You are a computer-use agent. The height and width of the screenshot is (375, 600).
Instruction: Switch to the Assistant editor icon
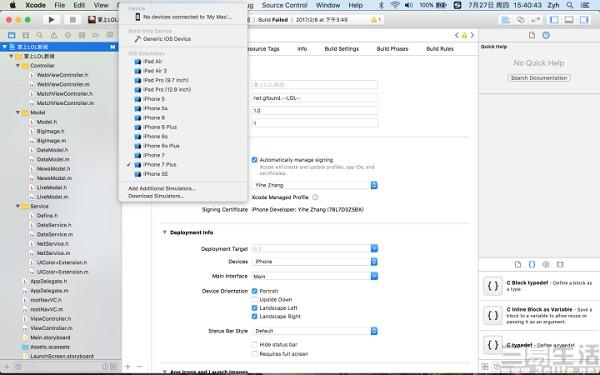pos(521,20)
